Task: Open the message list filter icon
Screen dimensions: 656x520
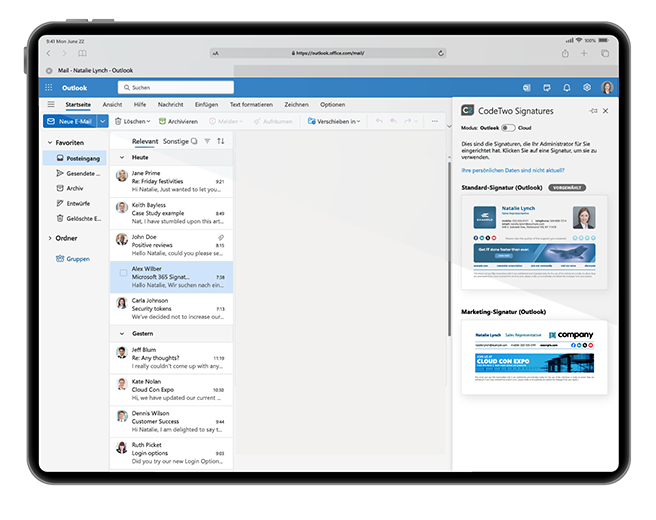Action: coord(207,141)
